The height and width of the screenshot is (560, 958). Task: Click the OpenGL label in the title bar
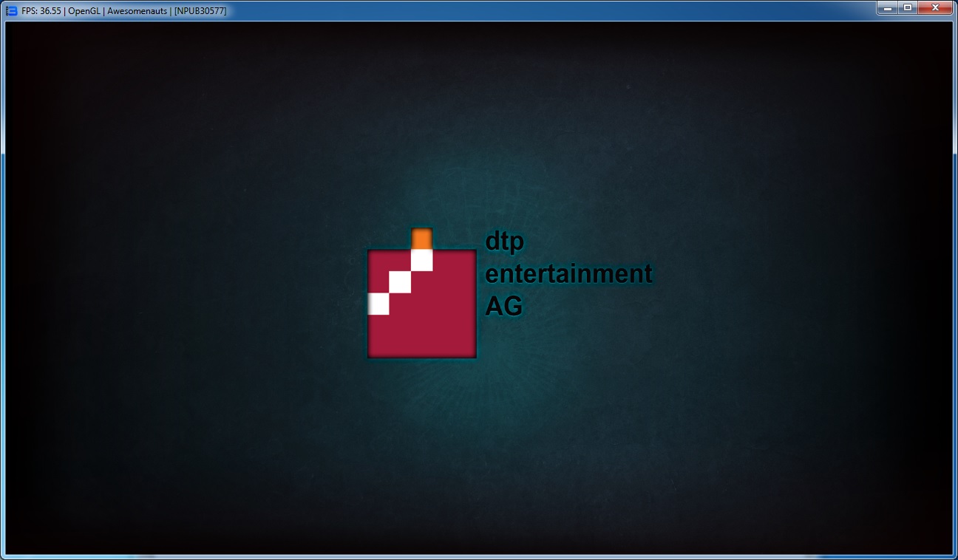(85, 11)
